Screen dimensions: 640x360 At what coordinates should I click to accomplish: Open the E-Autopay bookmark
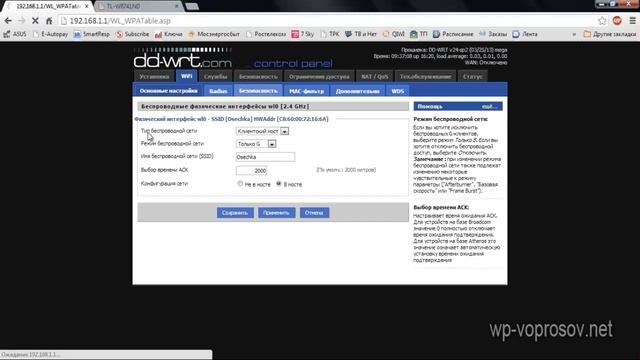point(51,34)
